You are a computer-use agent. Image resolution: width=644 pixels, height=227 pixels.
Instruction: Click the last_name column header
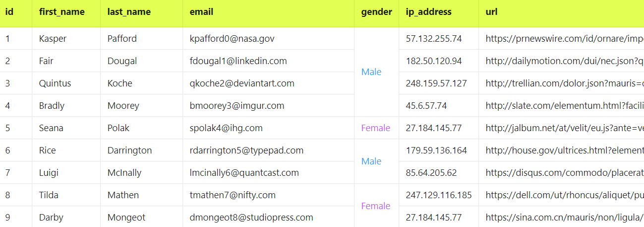coord(142,13)
